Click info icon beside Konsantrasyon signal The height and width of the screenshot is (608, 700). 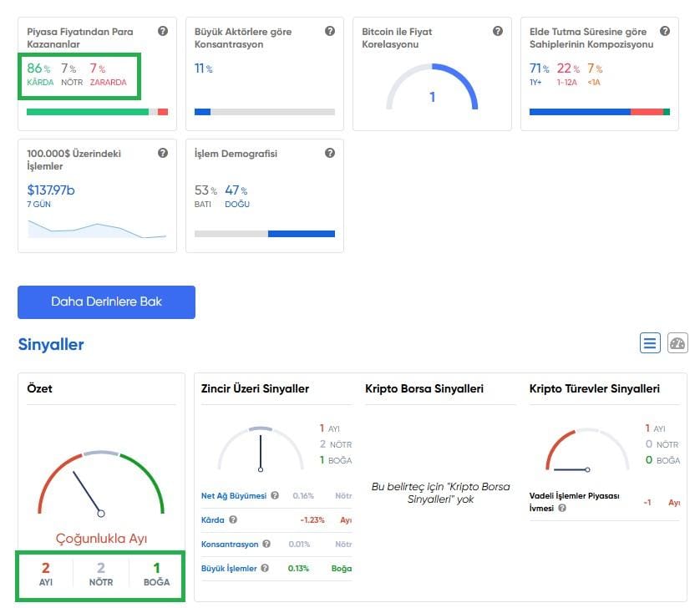(266, 545)
